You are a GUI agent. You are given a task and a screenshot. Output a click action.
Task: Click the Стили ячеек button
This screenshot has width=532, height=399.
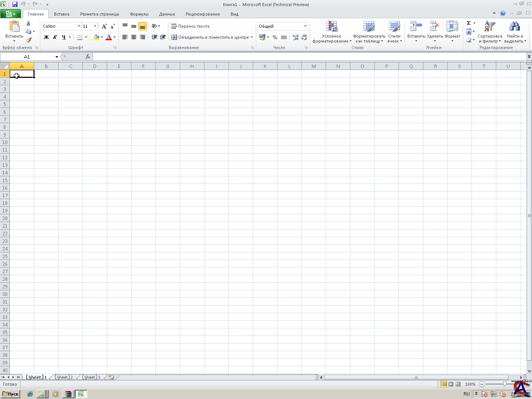click(x=394, y=32)
